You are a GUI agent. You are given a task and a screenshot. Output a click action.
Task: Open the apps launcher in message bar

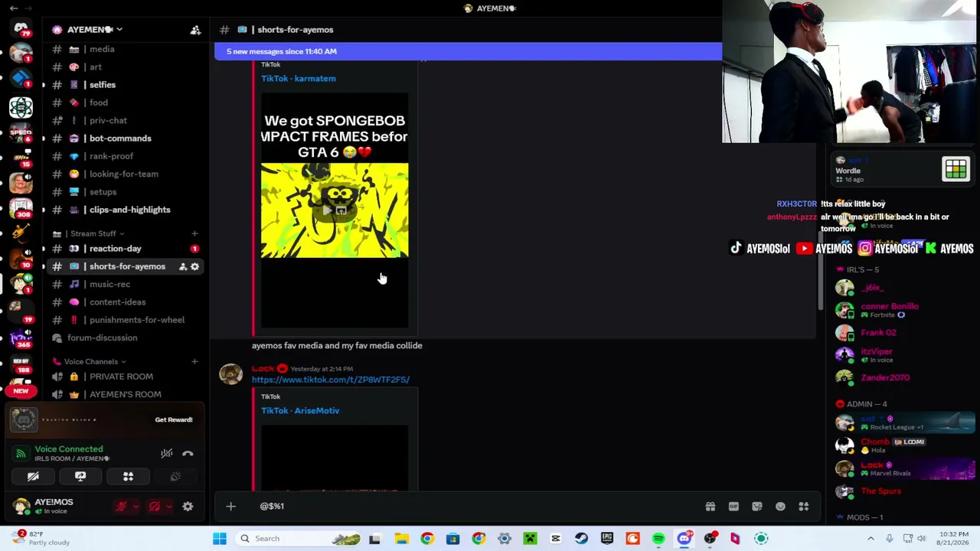click(x=804, y=506)
